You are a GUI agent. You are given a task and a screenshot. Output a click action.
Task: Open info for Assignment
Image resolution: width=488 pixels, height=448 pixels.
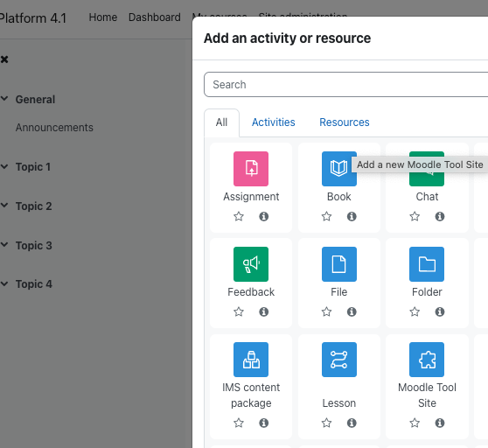[x=263, y=216]
